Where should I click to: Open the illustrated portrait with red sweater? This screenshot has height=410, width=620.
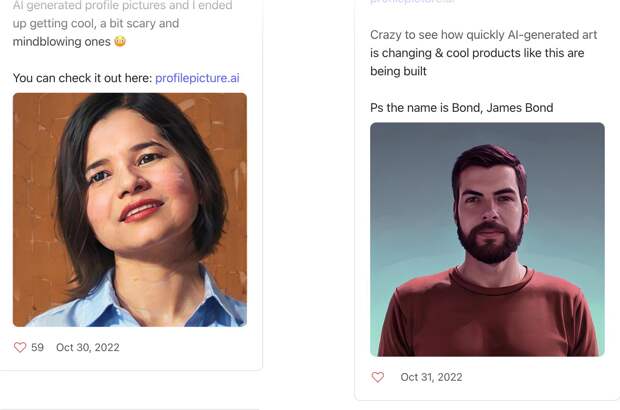coord(487,240)
